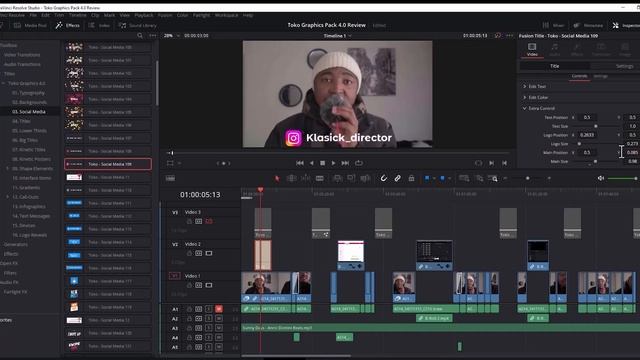Toggle the Effects panel button
Screen dimensions: 640x360
[x=68, y=25]
